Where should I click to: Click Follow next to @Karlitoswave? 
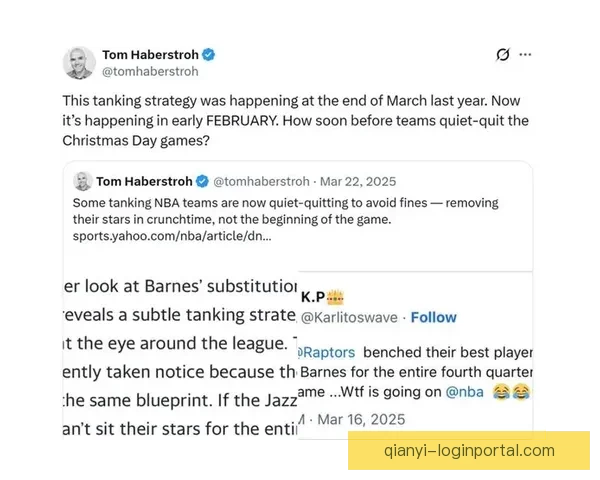(x=433, y=317)
